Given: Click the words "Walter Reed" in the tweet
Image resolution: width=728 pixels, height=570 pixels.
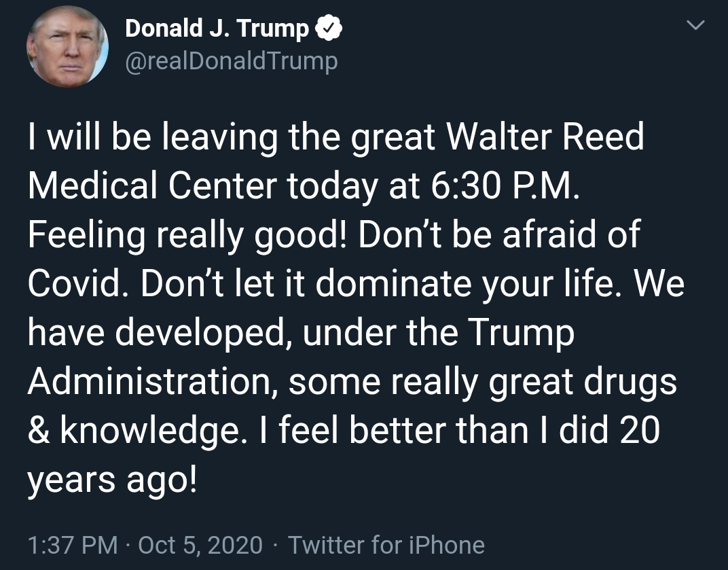Looking at the screenshot, I should point(545,136).
